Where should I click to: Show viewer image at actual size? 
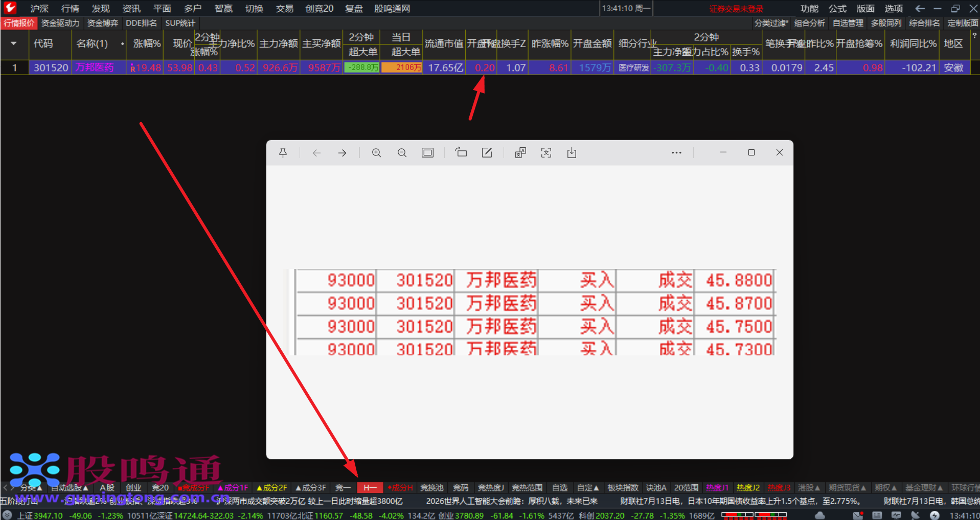point(428,153)
